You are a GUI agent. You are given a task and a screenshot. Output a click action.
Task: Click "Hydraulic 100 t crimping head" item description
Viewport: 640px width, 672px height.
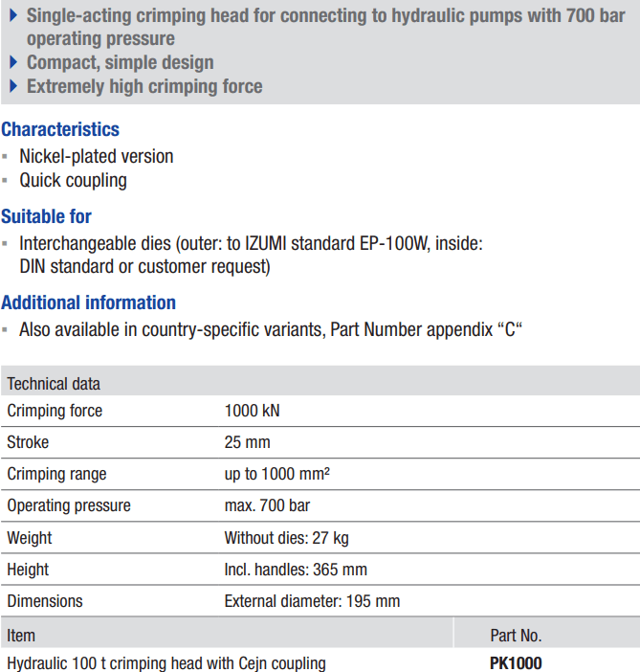(x=166, y=662)
